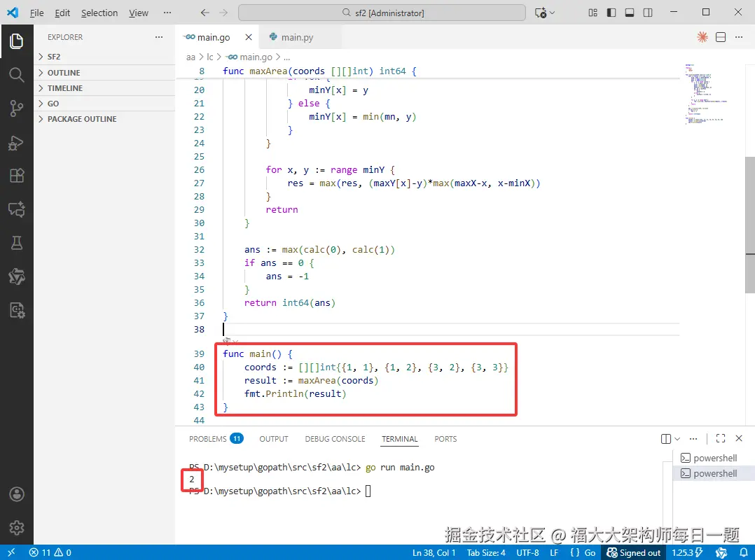Open the Search view in activity bar

coord(16,75)
